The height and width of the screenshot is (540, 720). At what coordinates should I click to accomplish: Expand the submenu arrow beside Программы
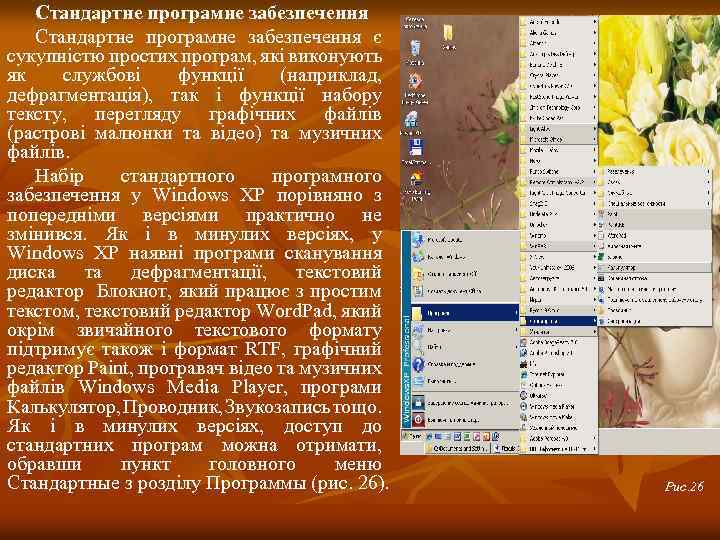(x=516, y=313)
